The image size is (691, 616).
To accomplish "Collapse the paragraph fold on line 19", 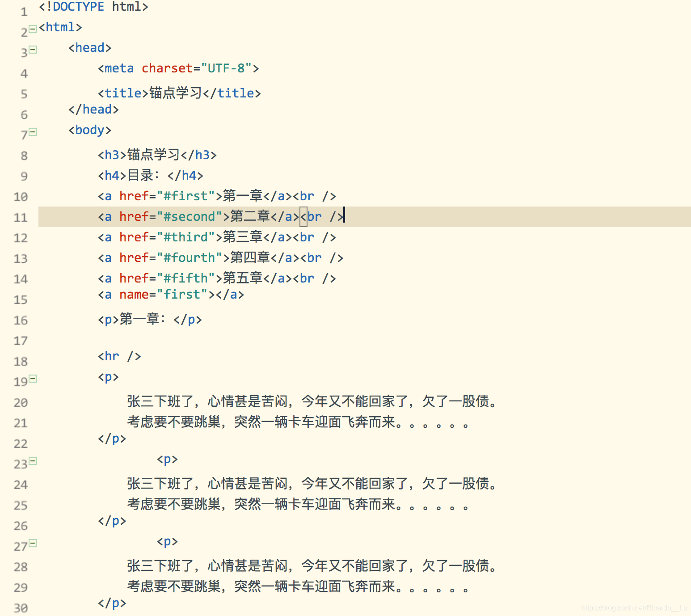I will (33, 379).
